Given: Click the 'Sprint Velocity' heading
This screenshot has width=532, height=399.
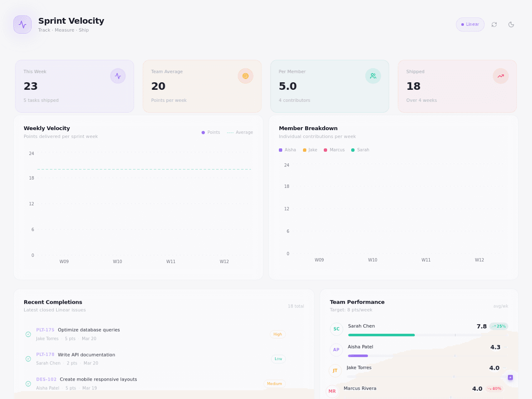Looking at the screenshot, I should coord(71,21).
